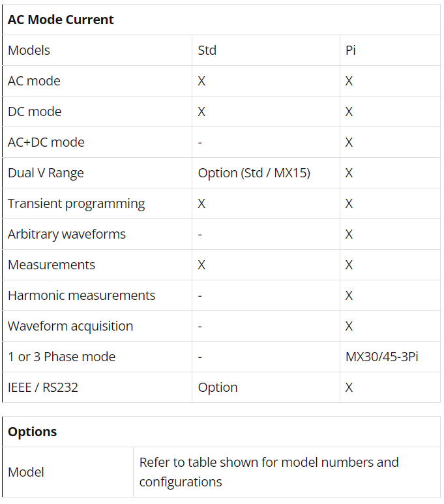Click the Waveform acquisition row label
Screen dimensions: 444x504
70,327
